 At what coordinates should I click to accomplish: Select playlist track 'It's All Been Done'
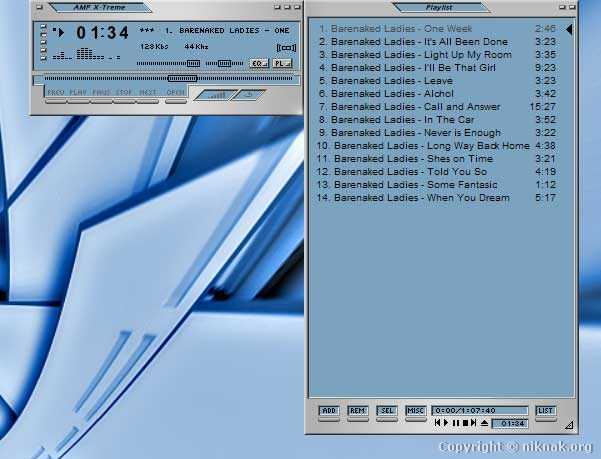tap(437, 42)
